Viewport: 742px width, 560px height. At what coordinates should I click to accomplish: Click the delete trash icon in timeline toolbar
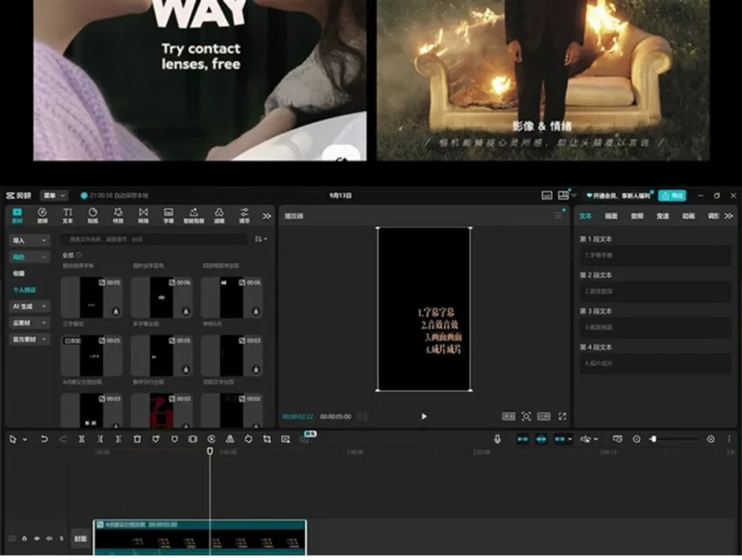tap(136, 439)
